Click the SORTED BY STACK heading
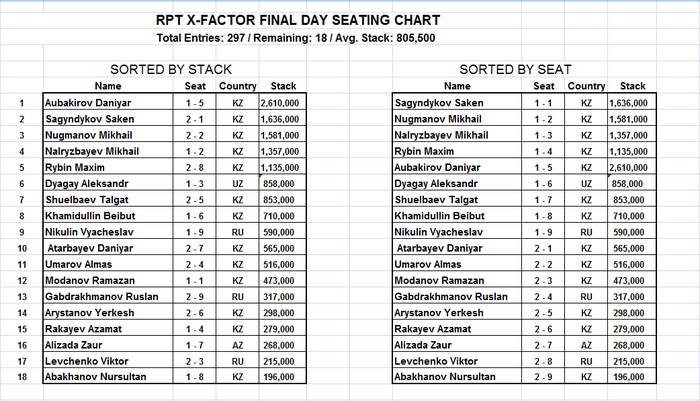700x401 pixels. [x=170, y=70]
